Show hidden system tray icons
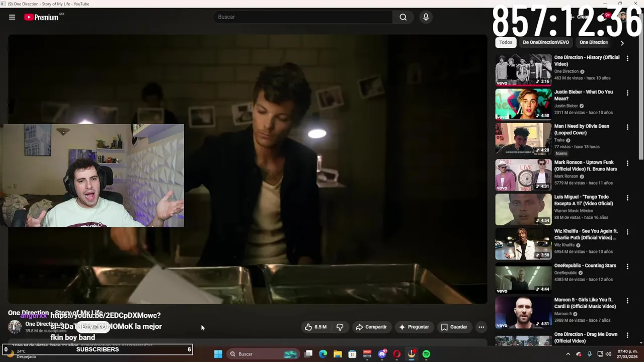644x362 pixels. [568, 354]
